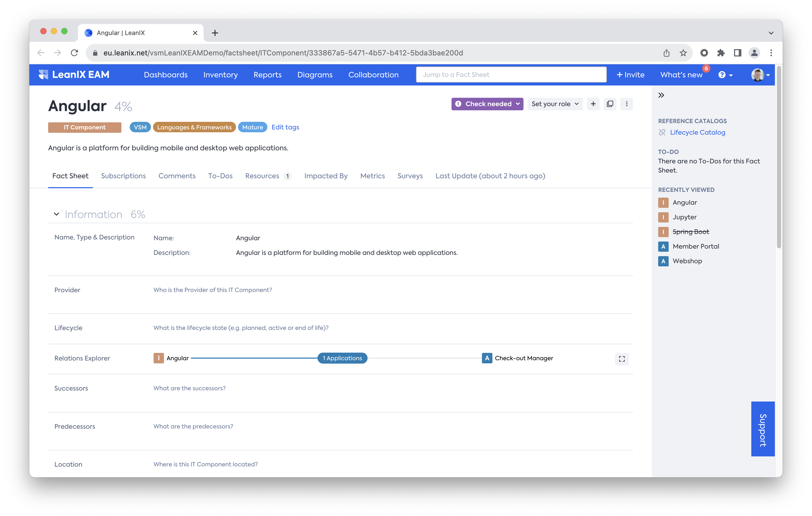Open the browser extensions puzzle icon
This screenshot has width=812, height=516.
tap(721, 53)
